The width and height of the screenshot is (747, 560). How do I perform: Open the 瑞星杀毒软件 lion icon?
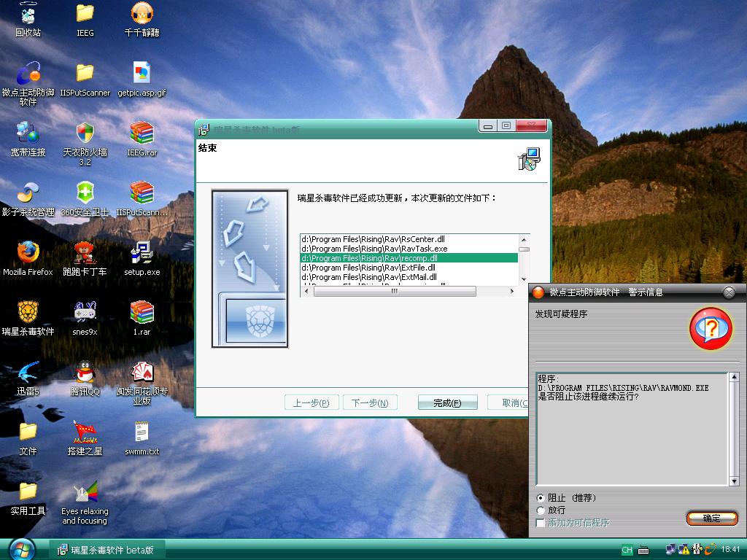28,313
